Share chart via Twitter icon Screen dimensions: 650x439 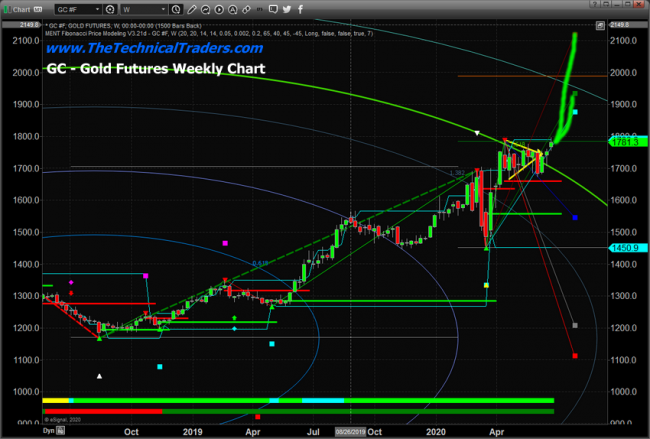point(287,9)
